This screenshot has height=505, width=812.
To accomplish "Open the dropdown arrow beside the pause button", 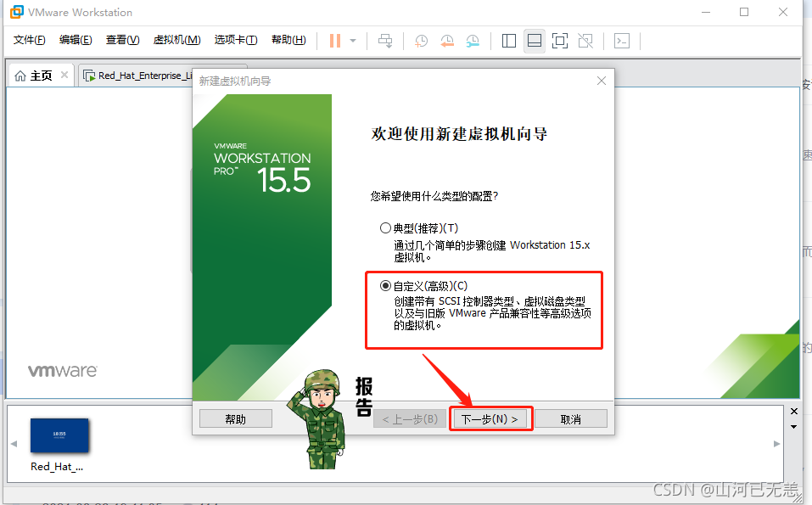I will click(353, 41).
